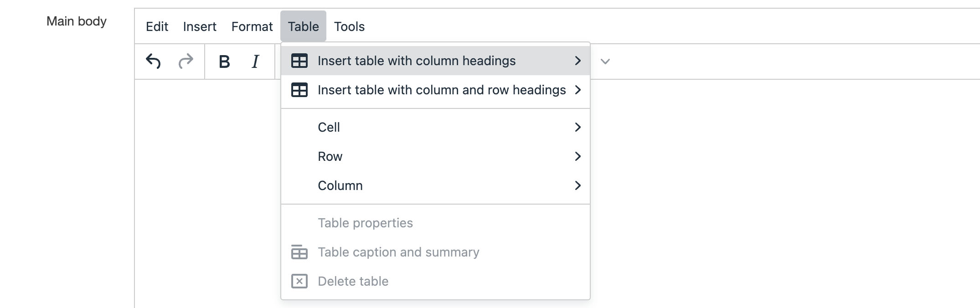Toggle Italic formatting
The image size is (980, 308).
255,62
